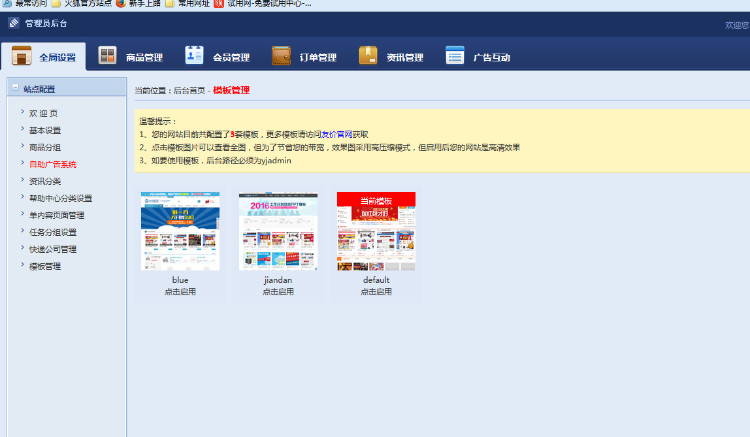This screenshot has width=750, height=437.
Task: Click the 订单管理 wallet icon
Action: tap(281, 56)
